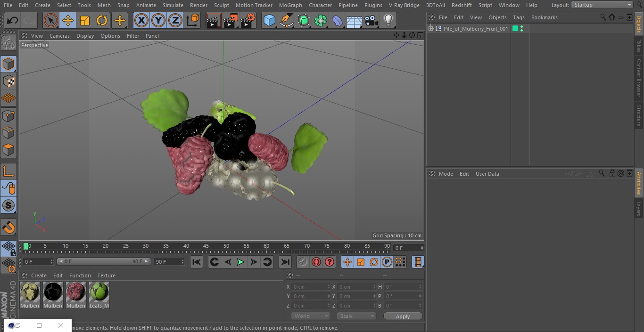The width and height of the screenshot is (644, 332).
Task: Add a Floor environment object
Action: 355,20
